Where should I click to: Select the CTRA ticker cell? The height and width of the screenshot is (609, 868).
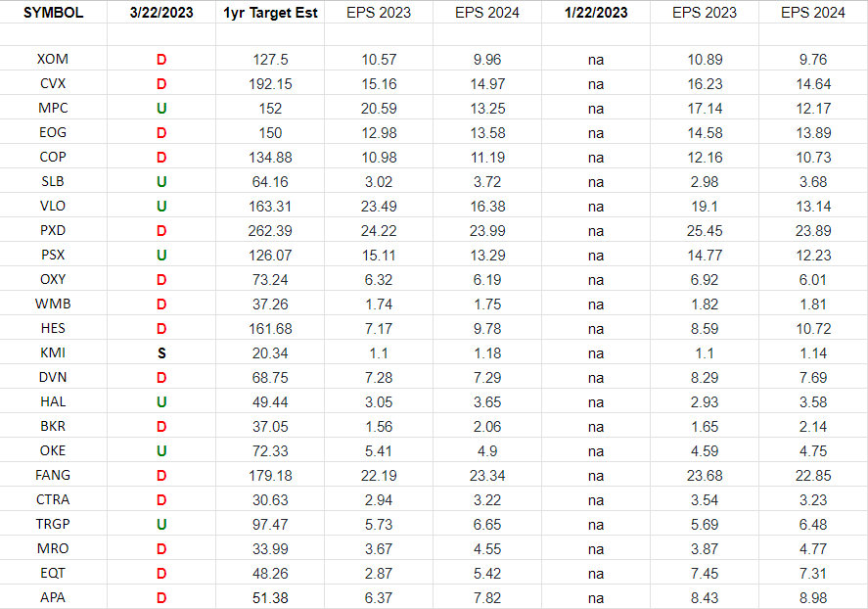click(53, 500)
